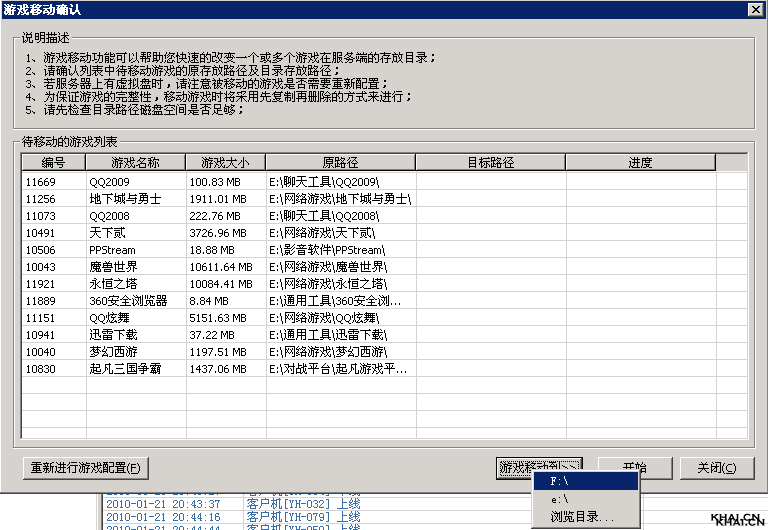Sort list by 游戏大小 column
Screen dimensions: 768x530
(225, 163)
